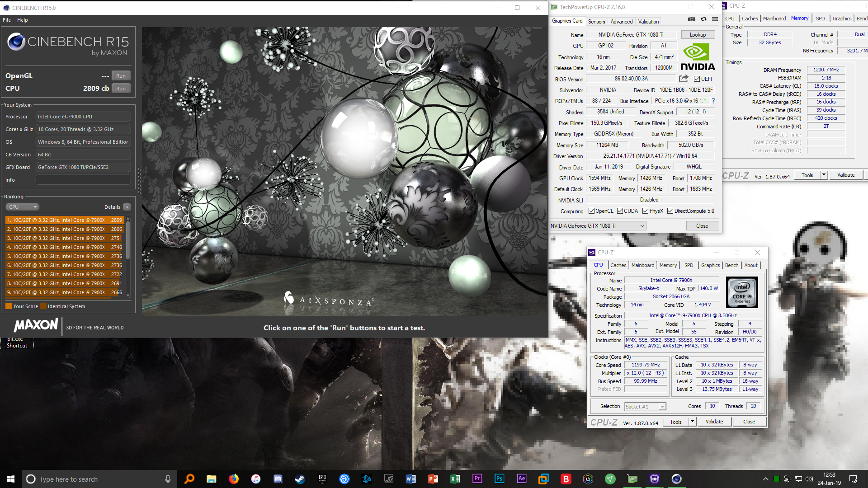Click the orange Your Score legend swatch
868x488 pixels.
[x=9, y=306]
